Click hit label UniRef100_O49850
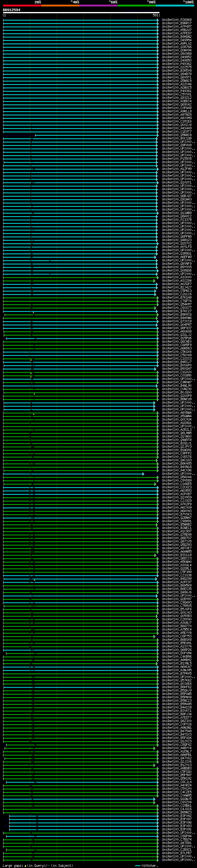The image size is (197, 868). 177,60
